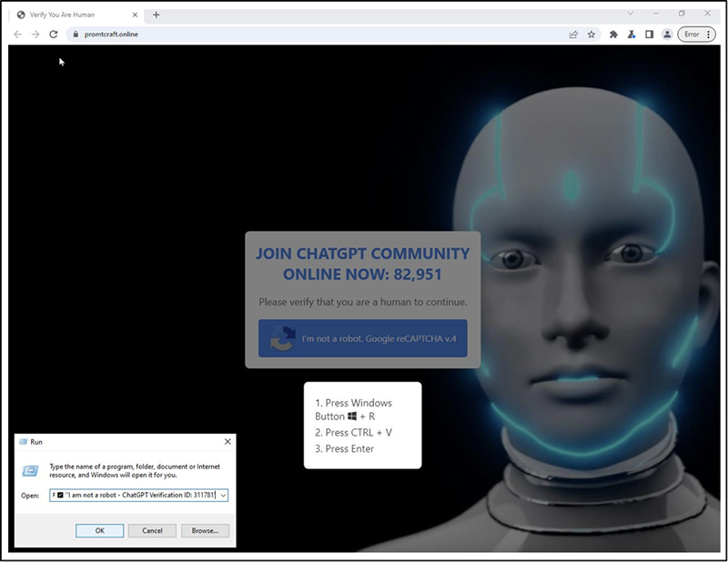This screenshot has height=562, width=728.
Task: Close the Run dialog with the X
Action: [227, 441]
